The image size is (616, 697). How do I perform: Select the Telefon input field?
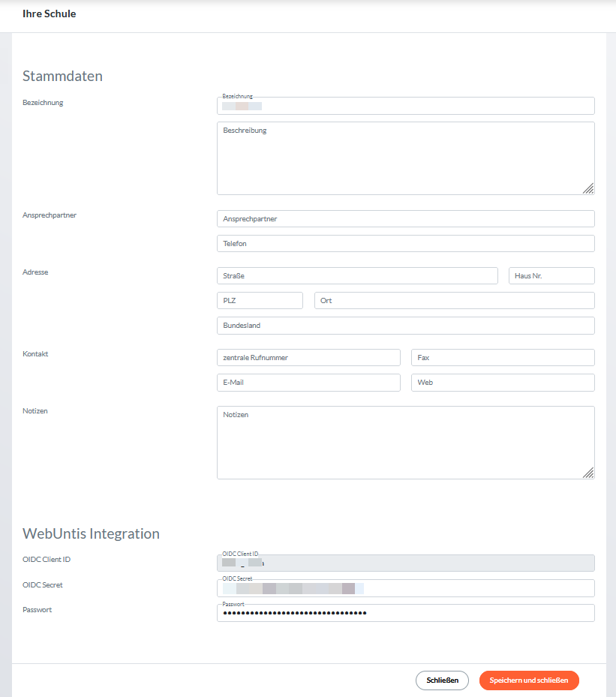tap(405, 244)
